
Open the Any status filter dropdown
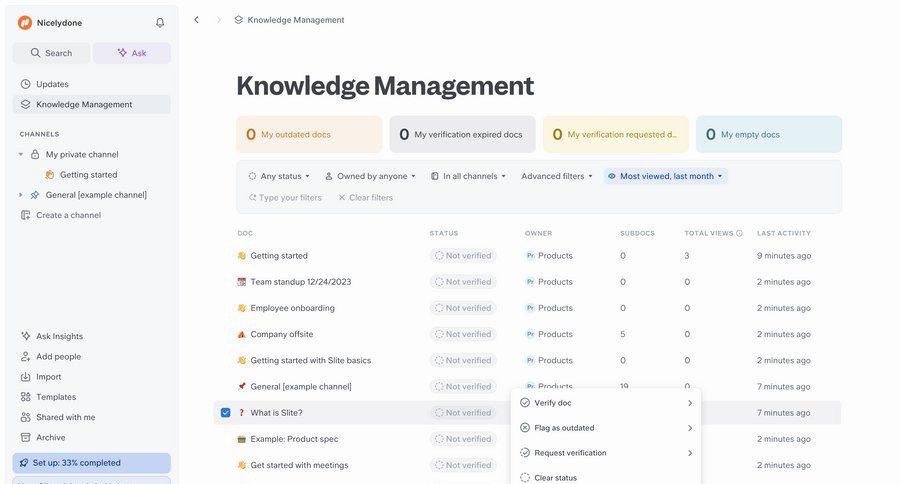(x=279, y=176)
